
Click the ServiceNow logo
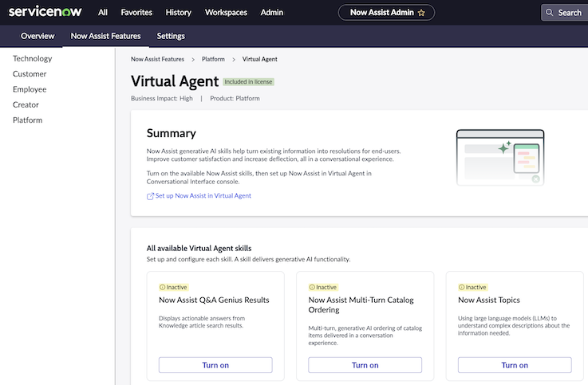(x=45, y=12)
